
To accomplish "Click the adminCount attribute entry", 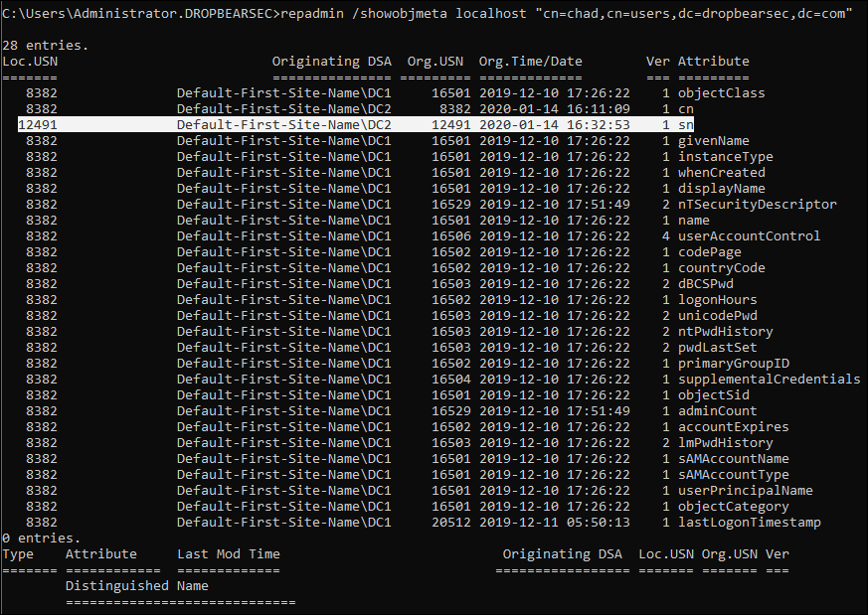I will pyautogui.click(x=718, y=411).
